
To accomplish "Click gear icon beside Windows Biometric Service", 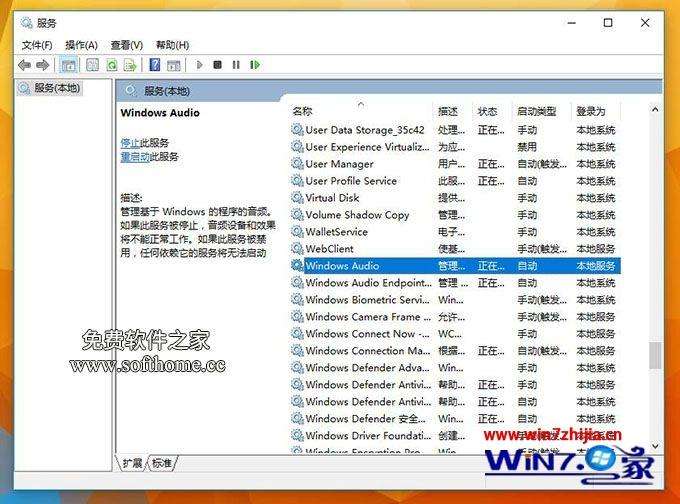I will [297, 299].
